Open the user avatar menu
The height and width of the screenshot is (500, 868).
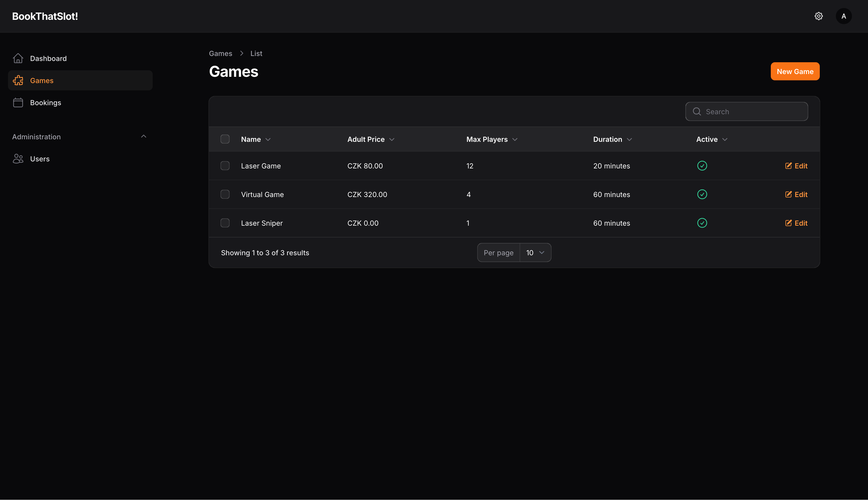(x=844, y=16)
